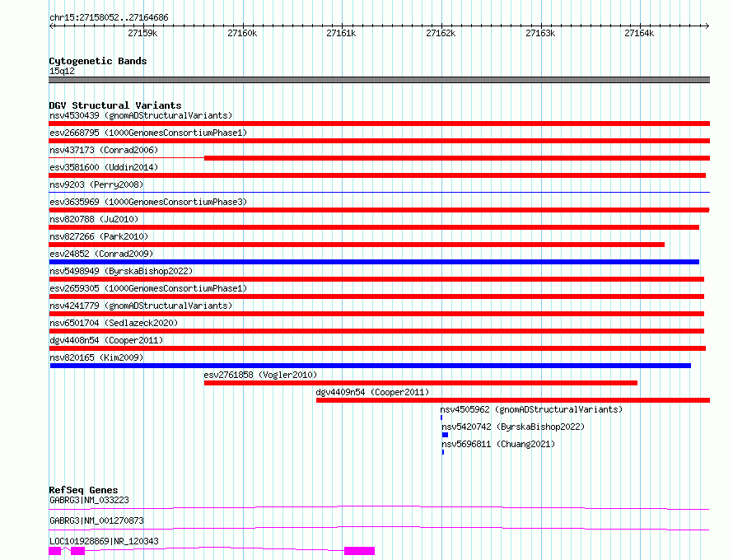The height and width of the screenshot is (560, 733).
Task: Select the esv2668795 variant red bar
Action: [379, 141]
